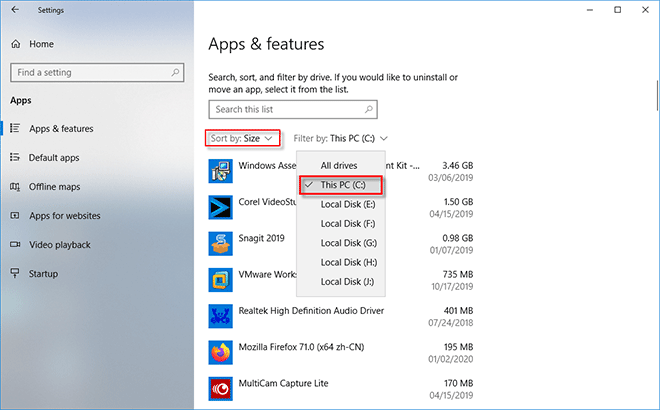The height and width of the screenshot is (410, 660).
Task: Click the search icon in Search this list
Action: [x=369, y=109]
